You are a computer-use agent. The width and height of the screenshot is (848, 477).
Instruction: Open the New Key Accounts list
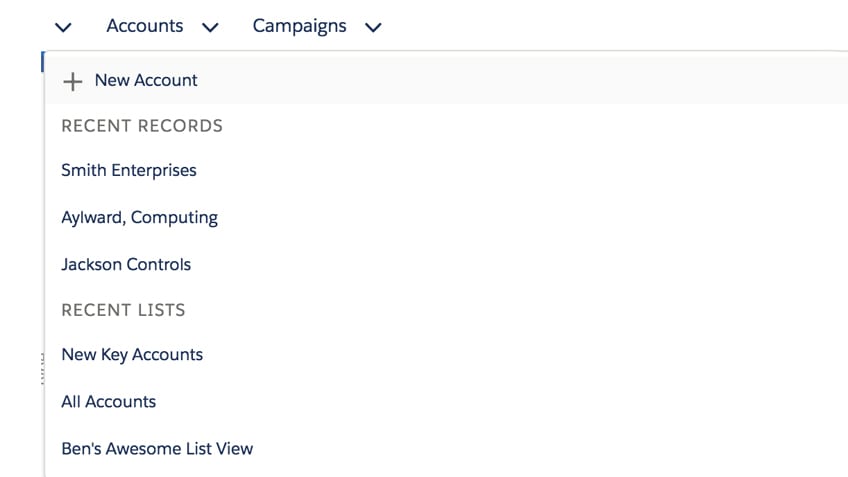[132, 354]
